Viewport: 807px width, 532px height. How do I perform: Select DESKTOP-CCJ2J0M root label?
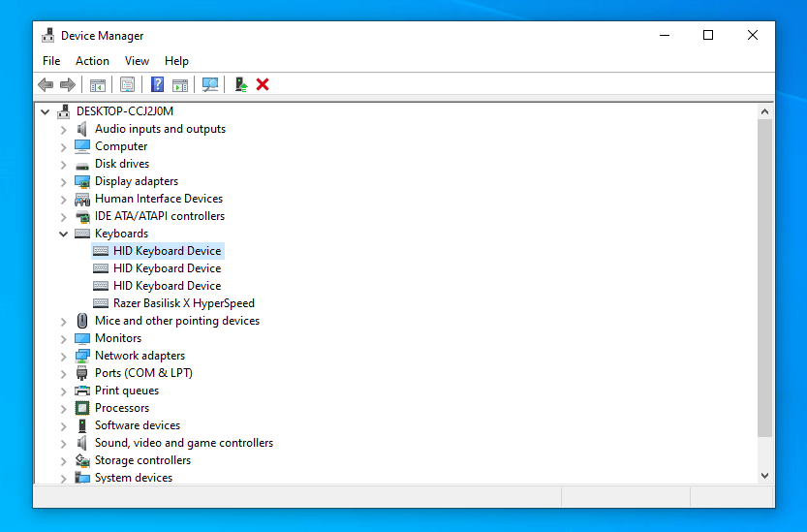tap(125, 111)
